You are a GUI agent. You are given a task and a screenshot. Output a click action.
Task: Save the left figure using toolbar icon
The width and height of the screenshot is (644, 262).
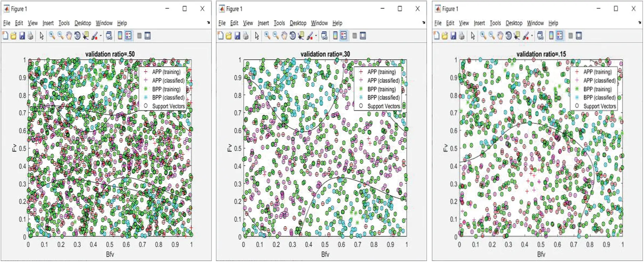[x=22, y=36]
